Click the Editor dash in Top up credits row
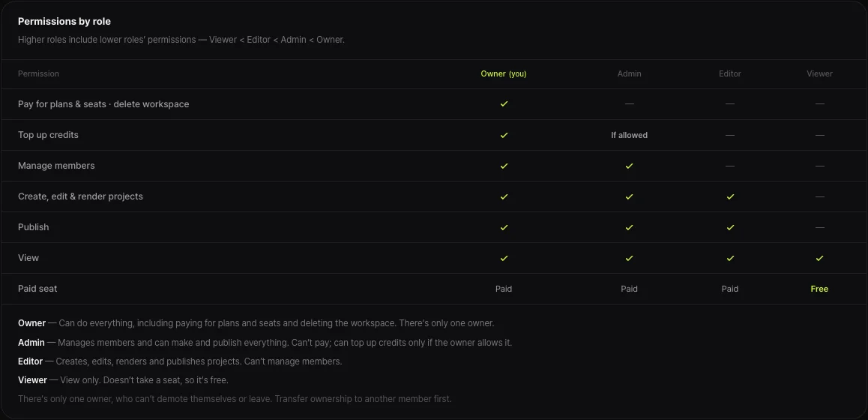 730,135
